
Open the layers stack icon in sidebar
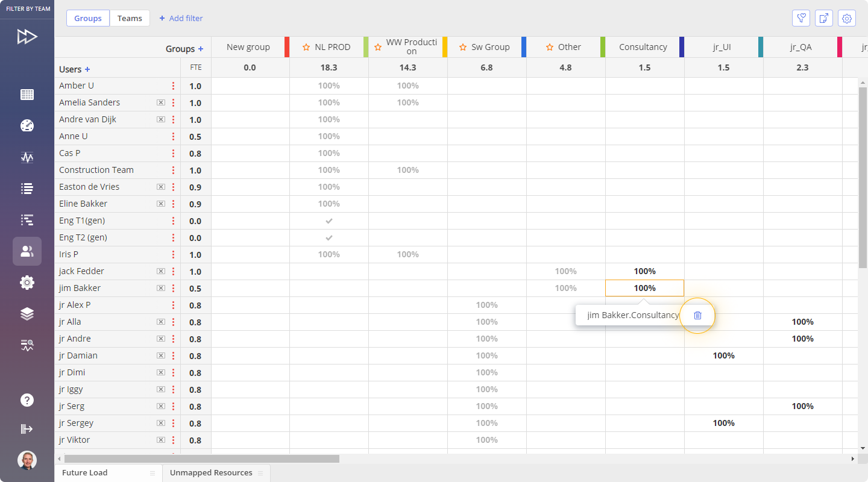[27, 314]
